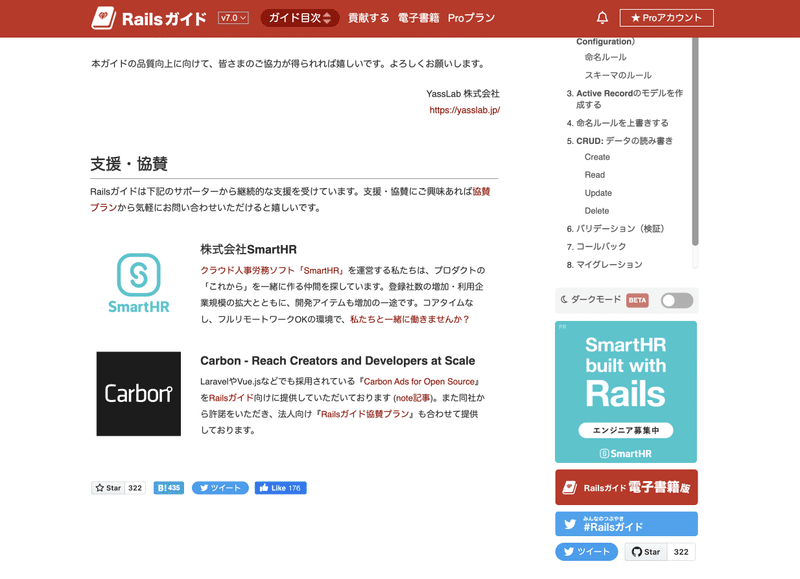Click the BETA badge beside ダークモード
This screenshot has height=579, width=800.
tap(637, 300)
